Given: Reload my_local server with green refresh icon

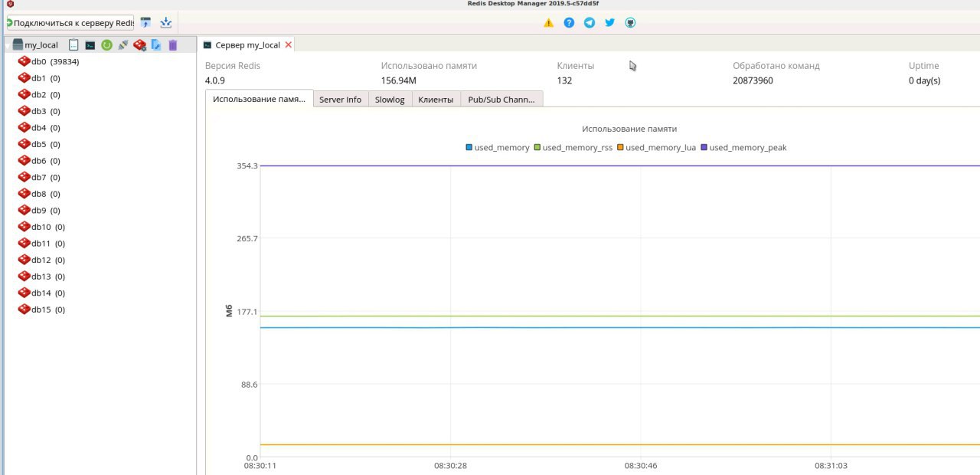Looking at the screenshot, I should [106, 45].
